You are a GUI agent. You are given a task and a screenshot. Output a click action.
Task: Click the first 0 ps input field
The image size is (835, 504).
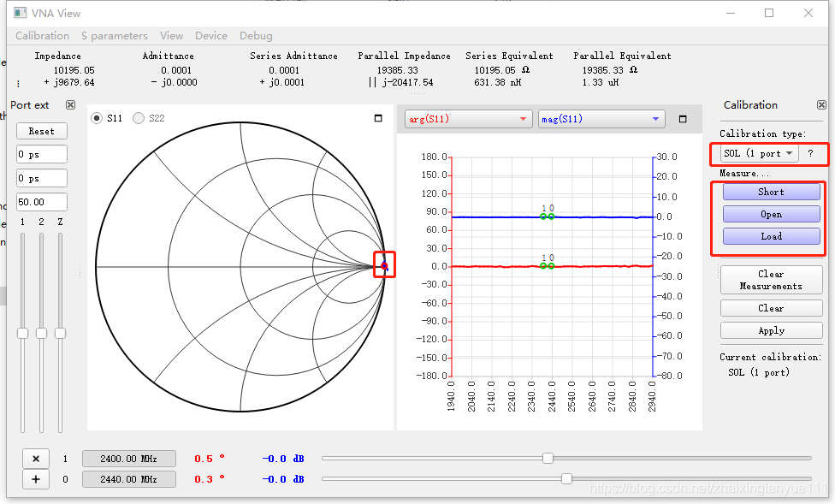pos(42,155)
